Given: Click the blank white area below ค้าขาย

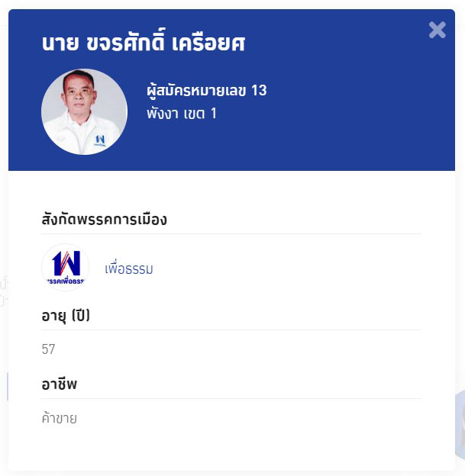Looking at the screenshot, I should coord(229,449).
